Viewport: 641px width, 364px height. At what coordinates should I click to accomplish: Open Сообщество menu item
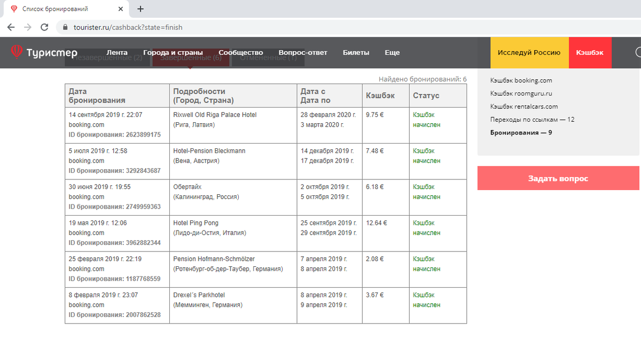[x=241, y=52]
